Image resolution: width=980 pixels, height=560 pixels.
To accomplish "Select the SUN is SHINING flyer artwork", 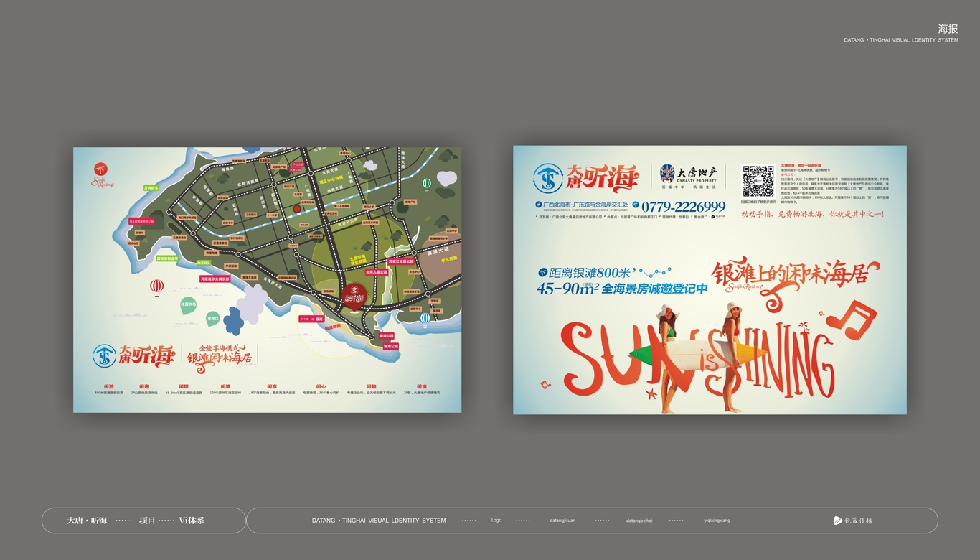I will coord(710,280).
